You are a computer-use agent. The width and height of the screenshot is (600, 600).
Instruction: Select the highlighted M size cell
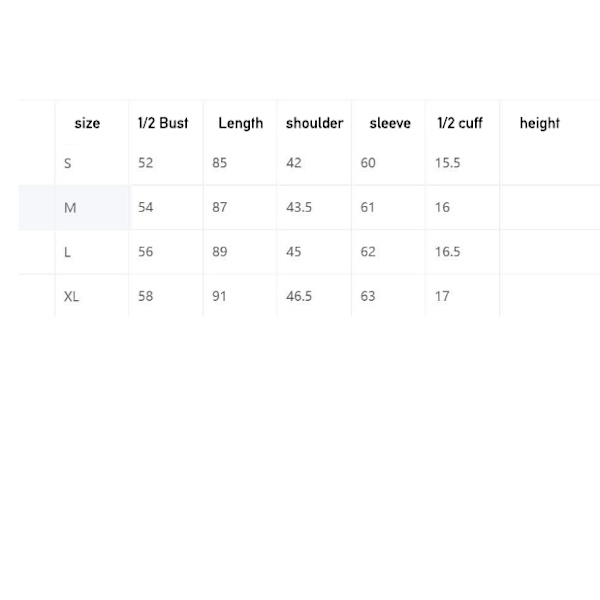click(x=92, y=208)
